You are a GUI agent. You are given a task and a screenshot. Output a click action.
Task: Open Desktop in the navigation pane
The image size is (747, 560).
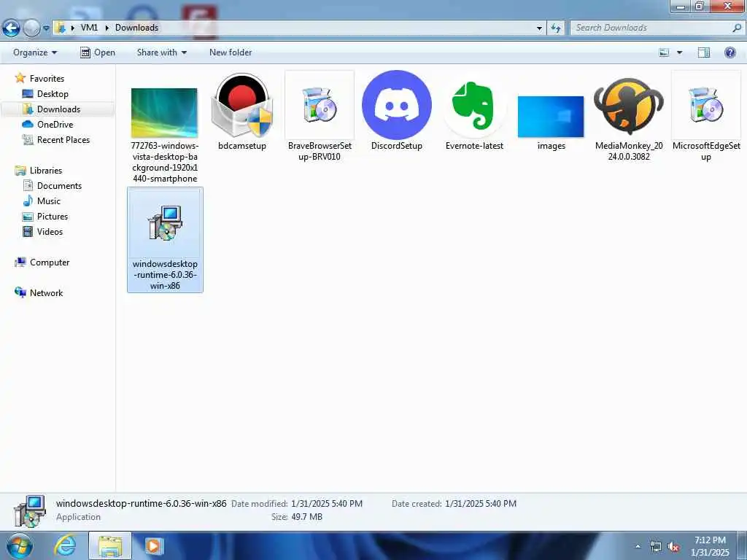coord(45,94)
